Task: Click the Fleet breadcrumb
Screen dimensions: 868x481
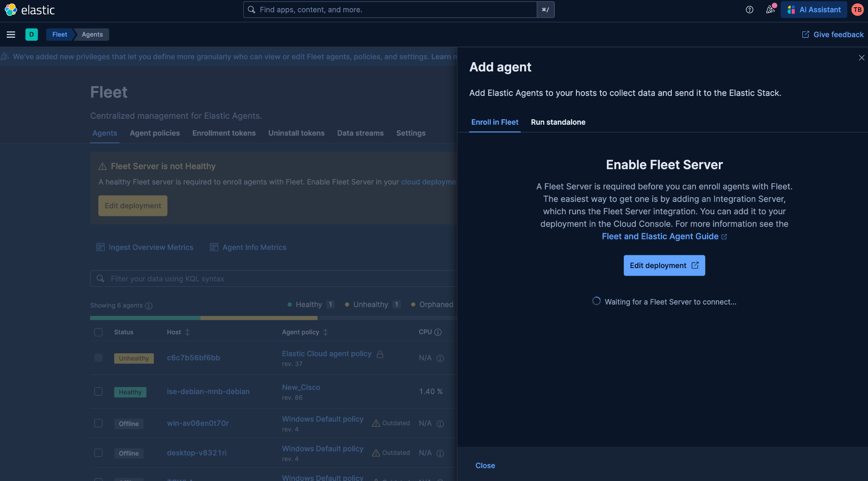Action: (60, 34)
